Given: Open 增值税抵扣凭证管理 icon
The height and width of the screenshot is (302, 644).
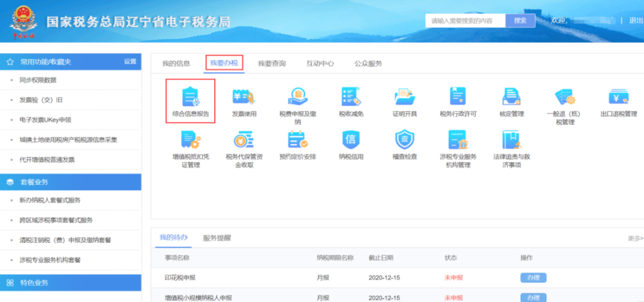Looking at the screenshot, I should click(191, 140).
